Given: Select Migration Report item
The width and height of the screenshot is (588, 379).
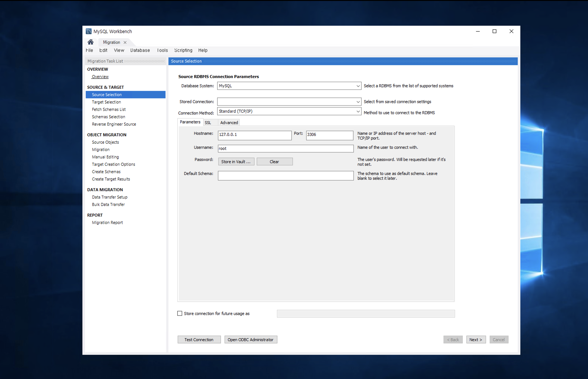Looking at the screenshot, I should pos(107,223).
